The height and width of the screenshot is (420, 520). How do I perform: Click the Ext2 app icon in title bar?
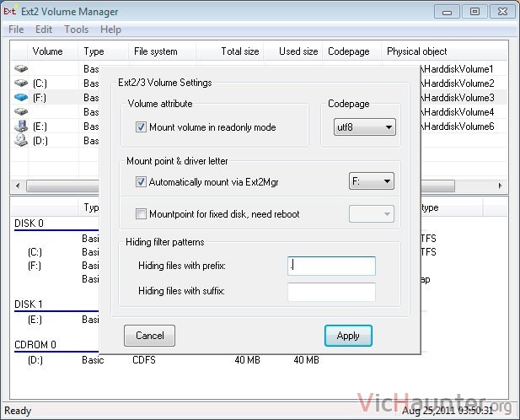9,11
